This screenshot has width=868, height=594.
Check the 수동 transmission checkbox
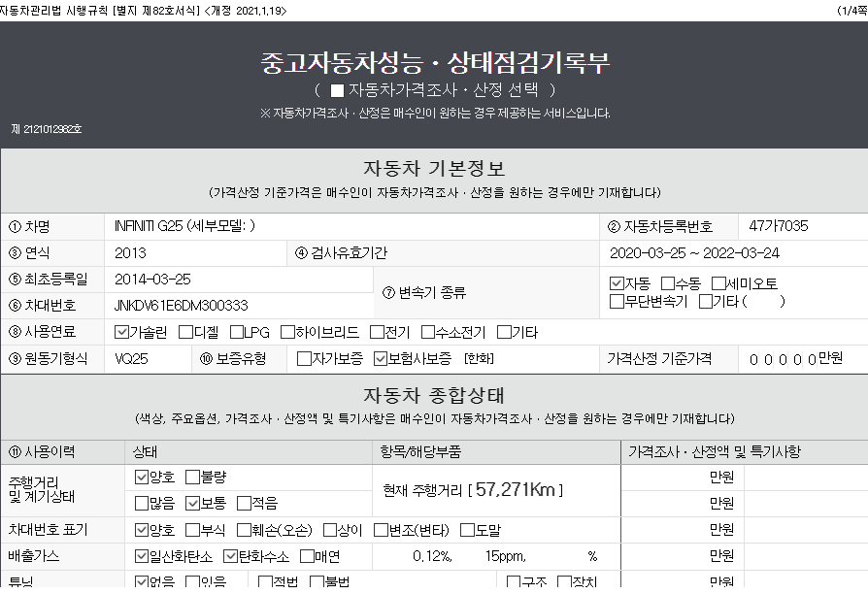pos(668,283)
